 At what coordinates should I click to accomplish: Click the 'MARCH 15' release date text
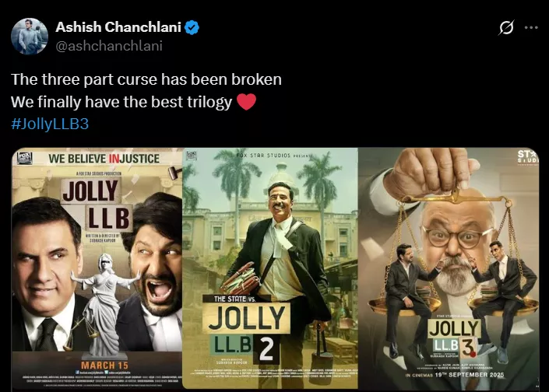point(104,366)
